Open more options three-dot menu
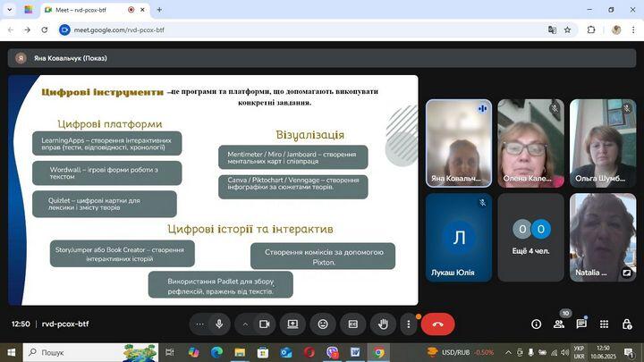Screen dimensions: 644x362 [408, 324]
